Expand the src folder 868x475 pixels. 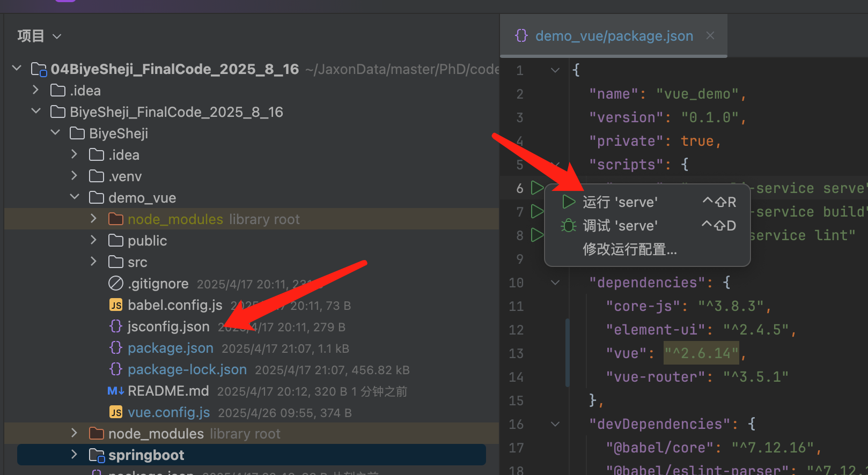pos(94,262)
